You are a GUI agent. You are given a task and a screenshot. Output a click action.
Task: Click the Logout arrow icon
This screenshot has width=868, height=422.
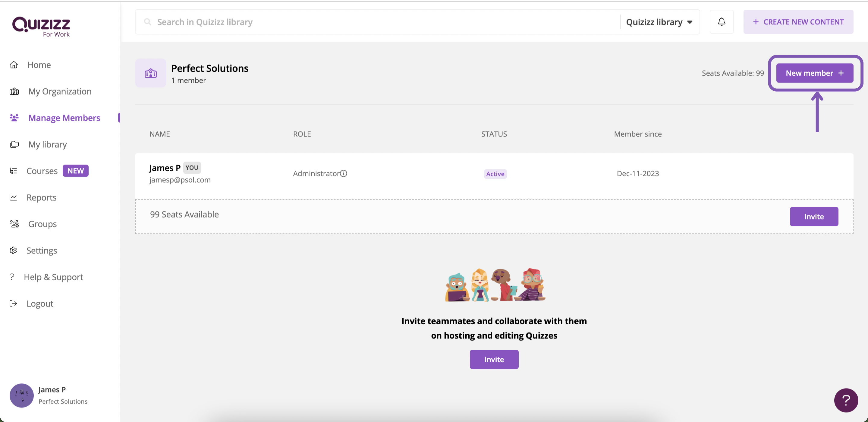13,303
